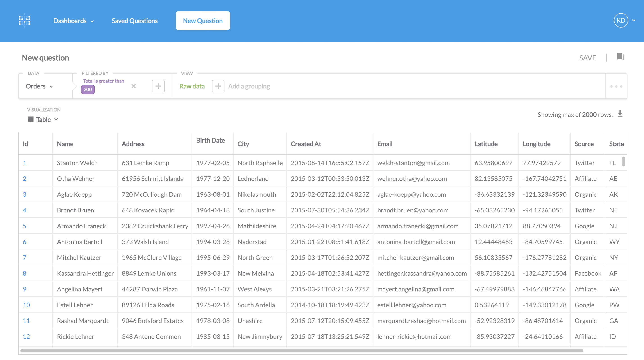Click the Raw data view option
Viewport: 644px width, 360px height.
coord(192,86)
